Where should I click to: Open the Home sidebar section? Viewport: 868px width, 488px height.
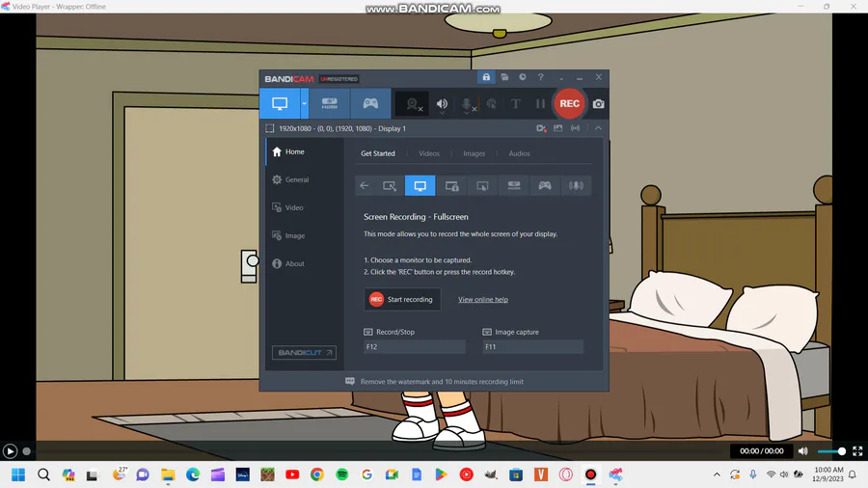305,151
